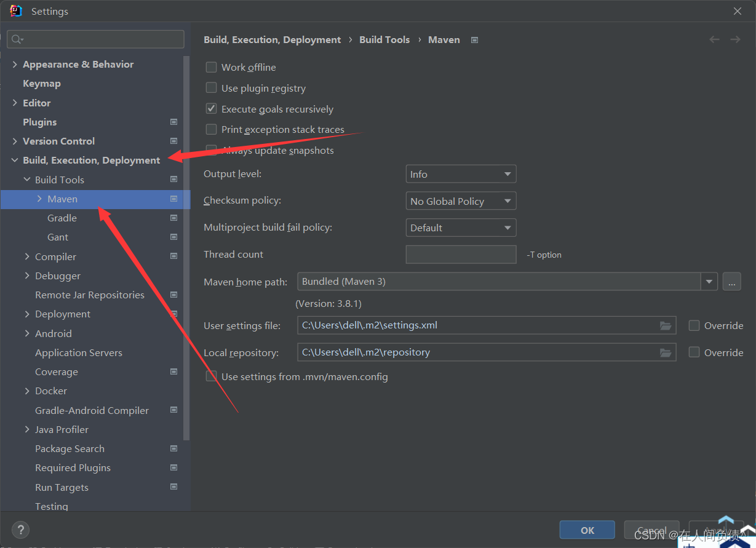Check Override for User settings file
Viewport: 756px width, 548px height.
coord(694,325)
